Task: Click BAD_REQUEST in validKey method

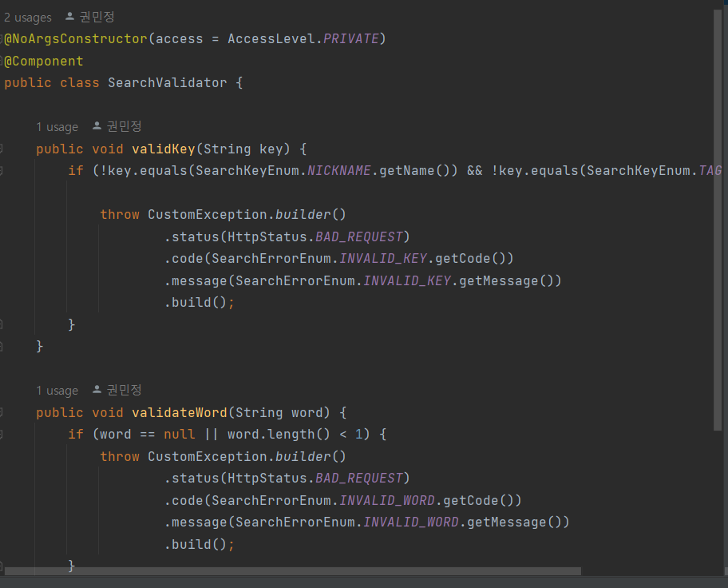Action: coord(359,237)
